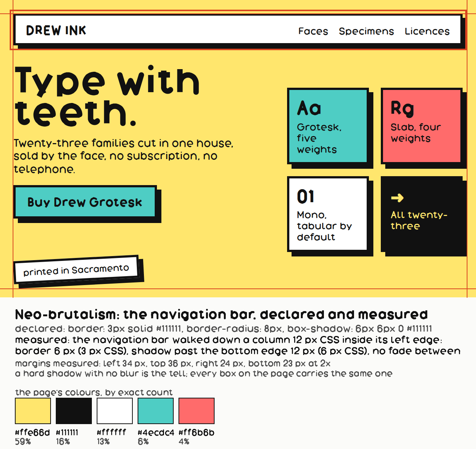Click the line 'measured: the navigation bar walked down'
Screen dimensions: 476x449
228,340
